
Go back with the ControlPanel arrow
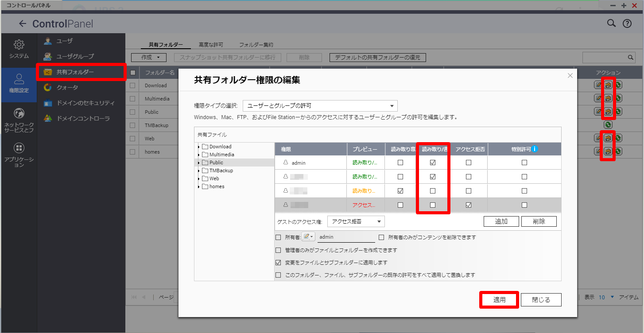pos(23,23)
